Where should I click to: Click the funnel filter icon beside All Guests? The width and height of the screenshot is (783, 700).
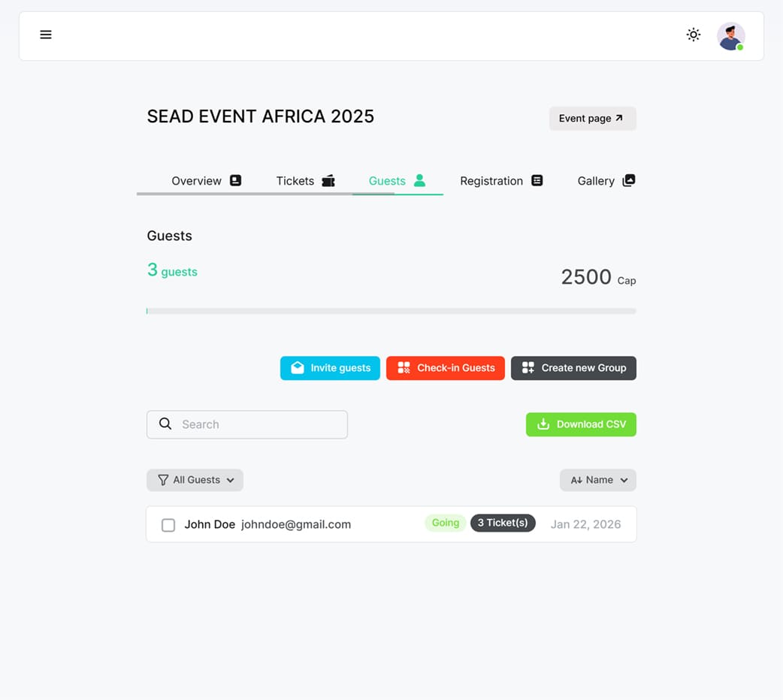click(x=162, y=480)
